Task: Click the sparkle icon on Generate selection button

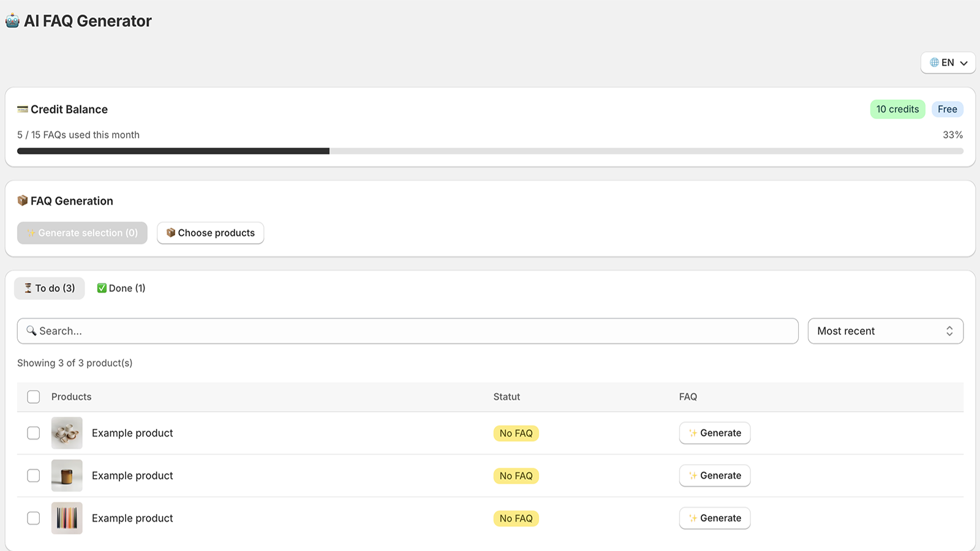Action: point(30,233)
